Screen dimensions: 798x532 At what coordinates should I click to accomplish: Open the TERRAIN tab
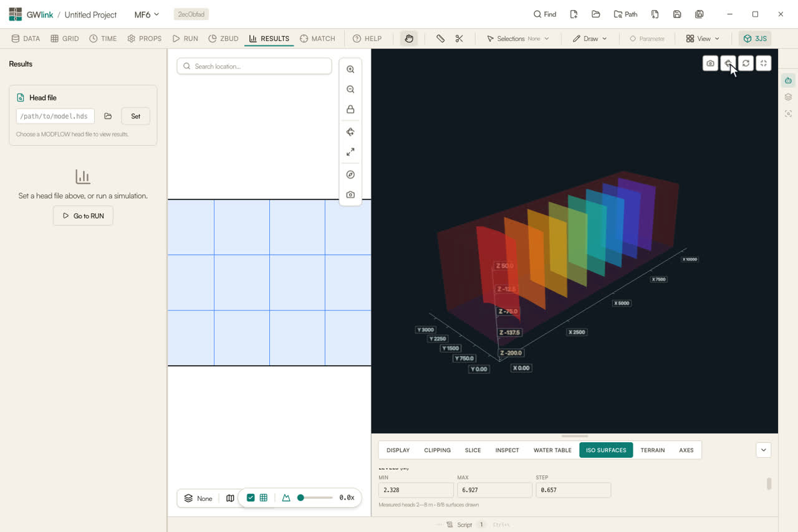coord(653,450)
